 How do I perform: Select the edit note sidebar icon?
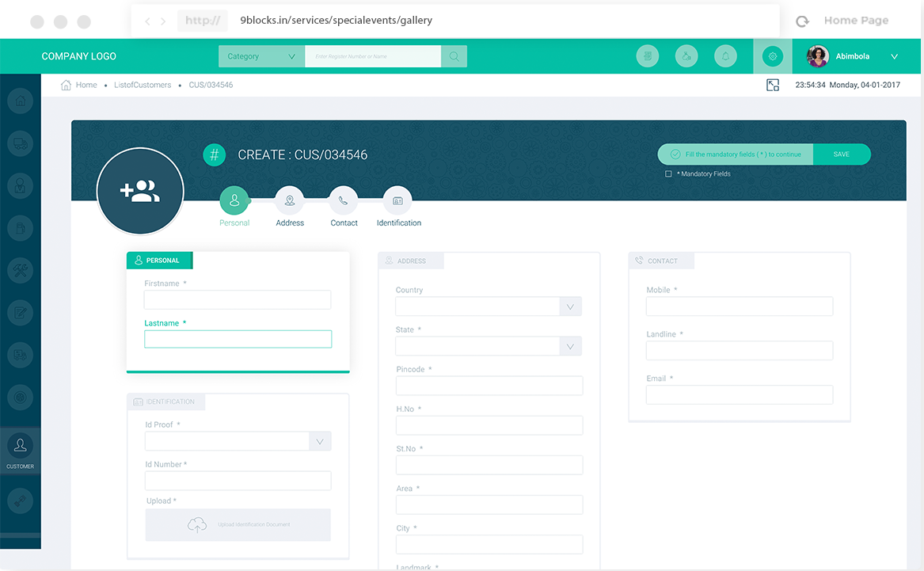(20, 313)
